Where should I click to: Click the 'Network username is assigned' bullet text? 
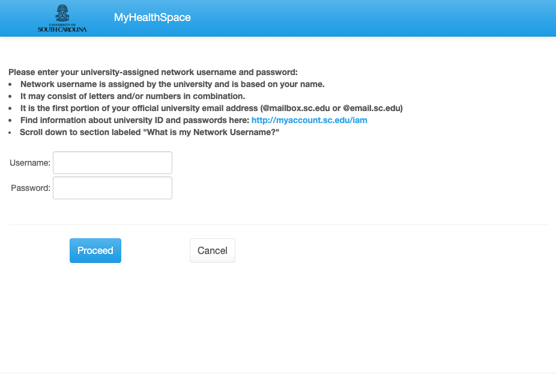(172, 85)
